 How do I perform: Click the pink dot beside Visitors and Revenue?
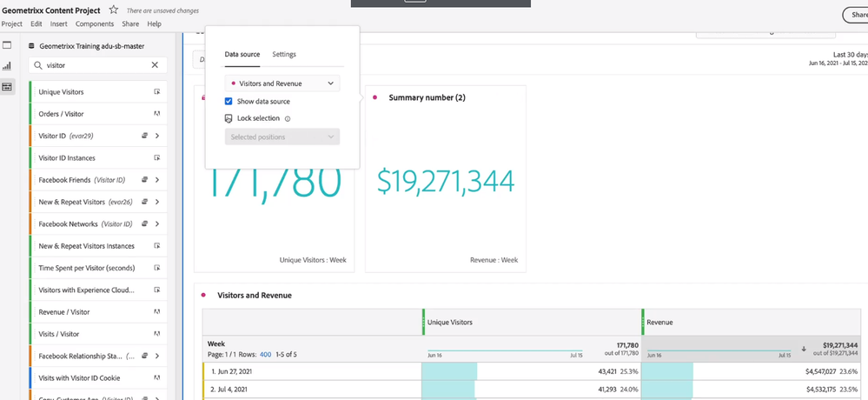pyautogui.click(x=203, y=296)
